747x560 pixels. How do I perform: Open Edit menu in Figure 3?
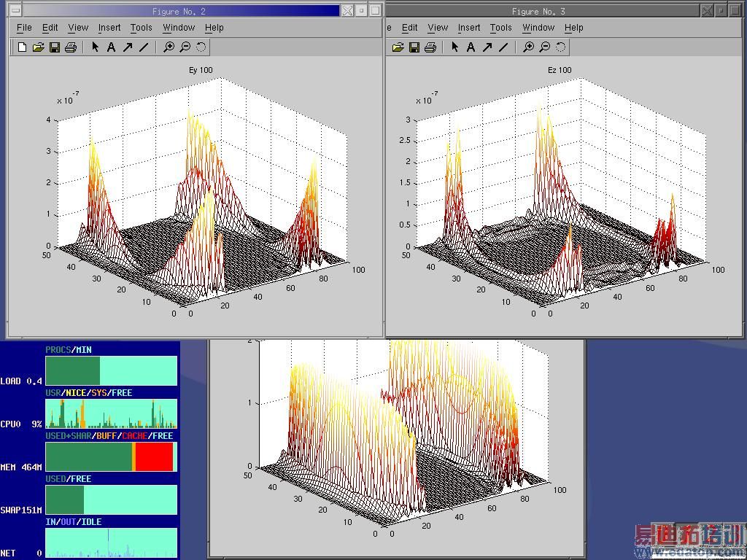[x=410, y=28]
